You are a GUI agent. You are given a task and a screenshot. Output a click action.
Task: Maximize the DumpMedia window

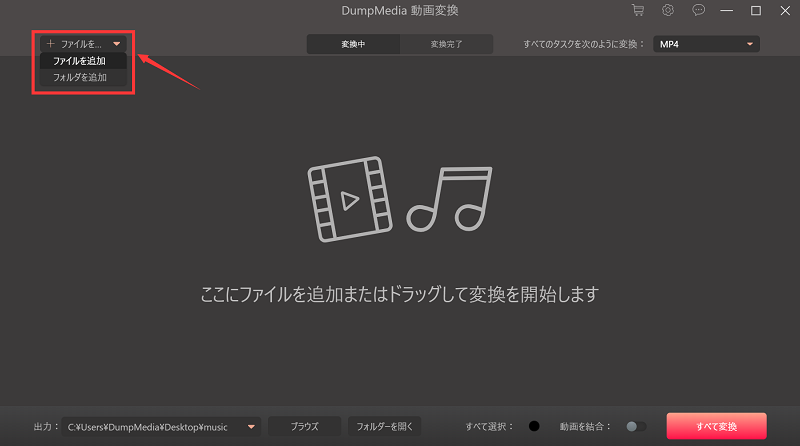tap(756, 11)
